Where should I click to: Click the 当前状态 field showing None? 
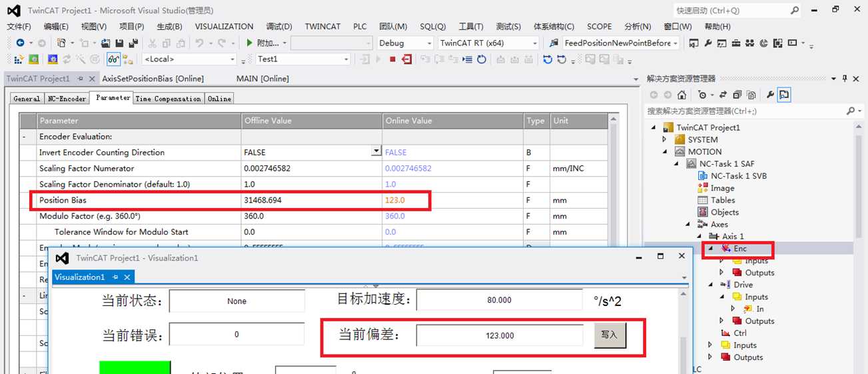tap(236, 301)
